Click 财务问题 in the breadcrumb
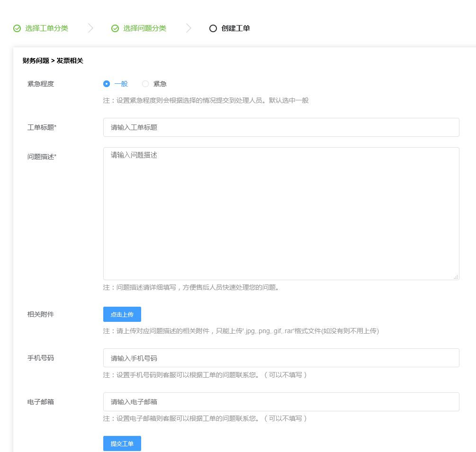Viewport: 476px width, 452px height. [x=36, y=61]
